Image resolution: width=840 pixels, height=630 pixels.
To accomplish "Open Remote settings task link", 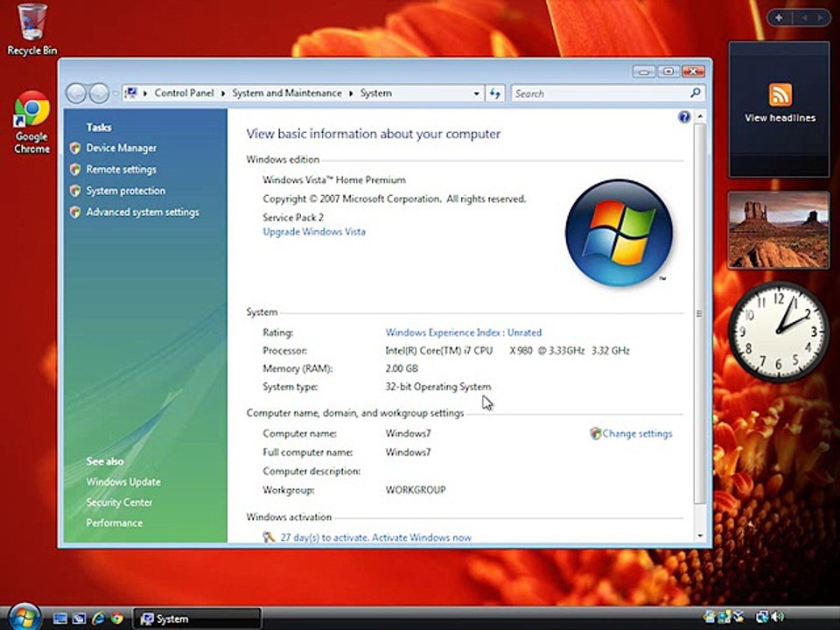I will point(121,169).
